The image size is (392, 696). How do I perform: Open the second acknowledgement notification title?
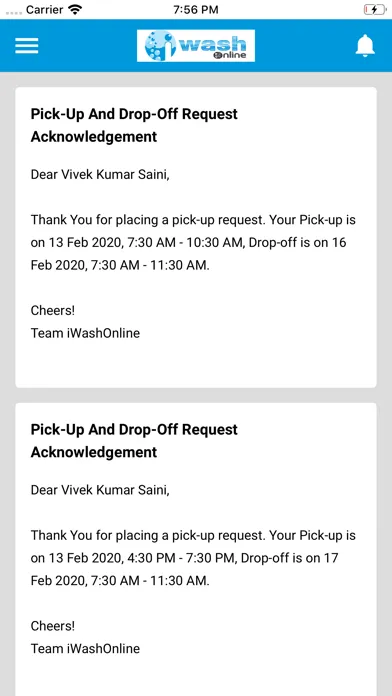pos(134,441)
